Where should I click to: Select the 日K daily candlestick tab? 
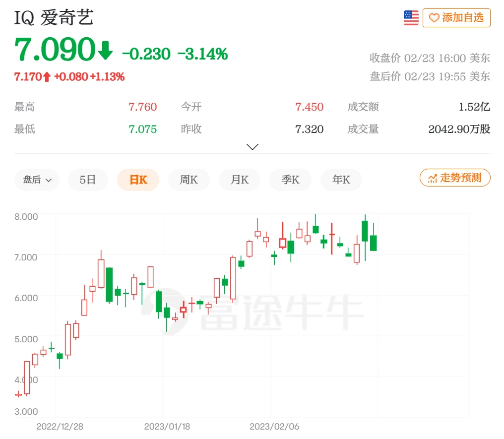138,180
